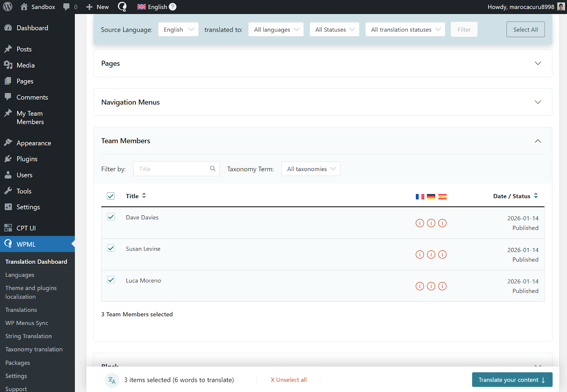This screenshot has width=567, height=392.
Task: Open the WPML icon in admin bar
Action: point(122,7)
